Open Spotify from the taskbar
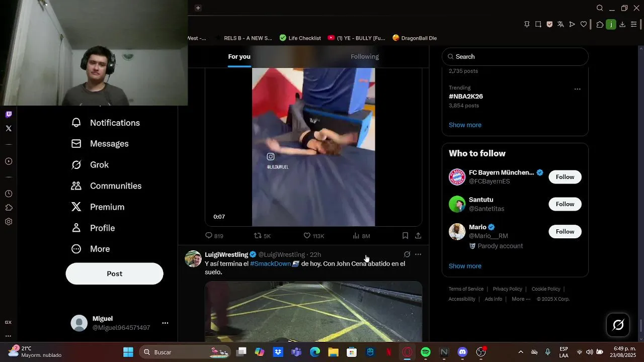The height and width of the screenshot is (362, 644). 426,352
